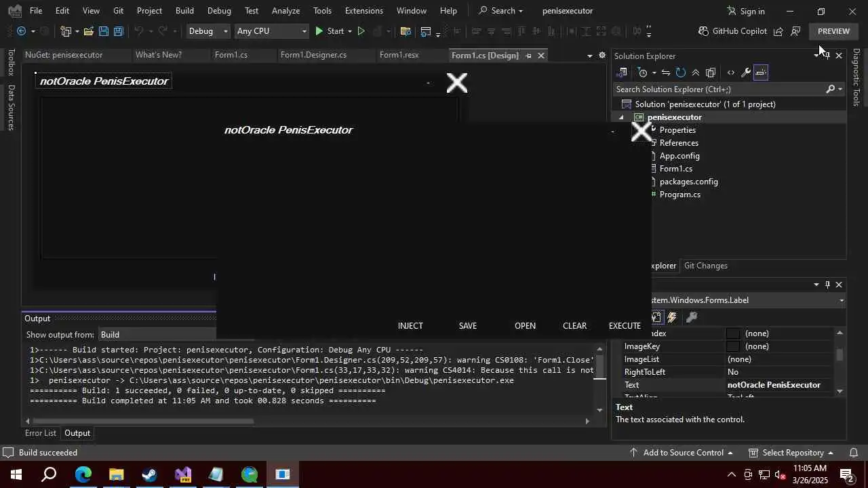
Task: Click the folder browse icon in toolbar
Action: click(406, 31)
